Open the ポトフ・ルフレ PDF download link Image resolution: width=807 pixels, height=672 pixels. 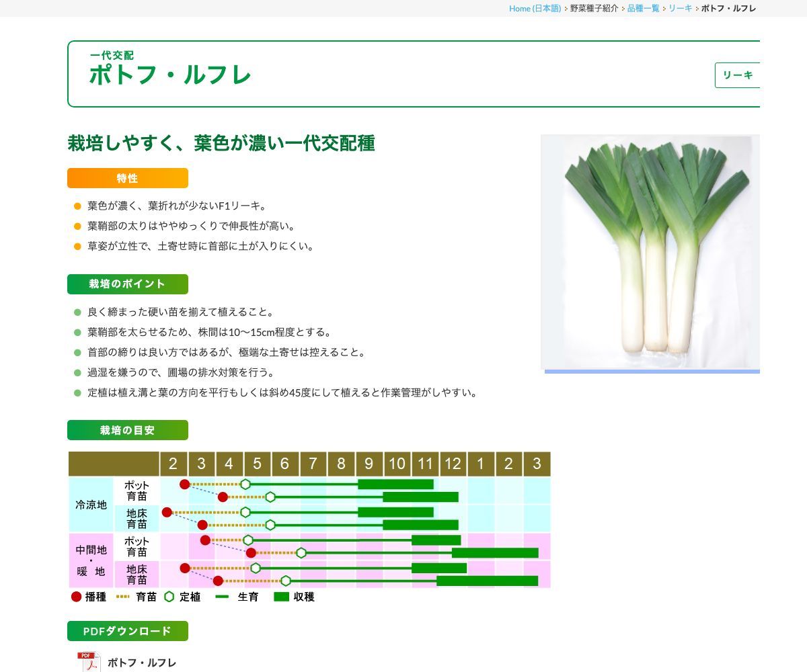142,663
